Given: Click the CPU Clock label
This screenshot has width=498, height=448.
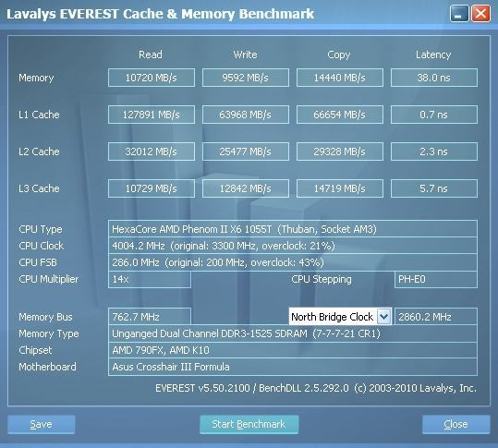Looking at the screenshot, I should [x=41, y=246].
